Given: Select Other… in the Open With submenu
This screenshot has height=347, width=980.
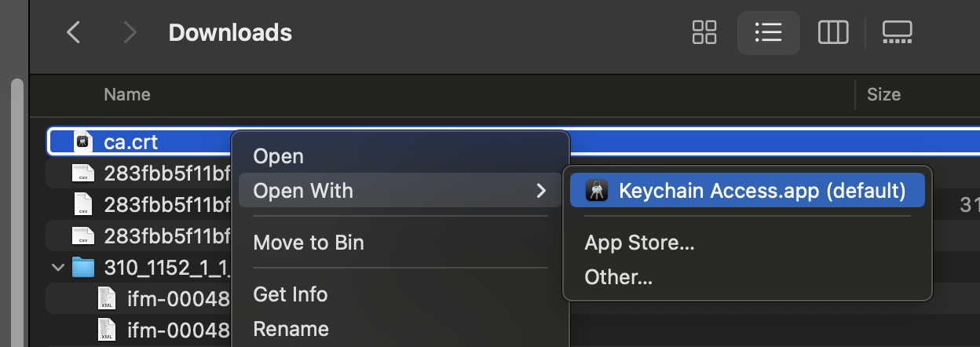Looking at the screenshot, I should tap(619, 276).
